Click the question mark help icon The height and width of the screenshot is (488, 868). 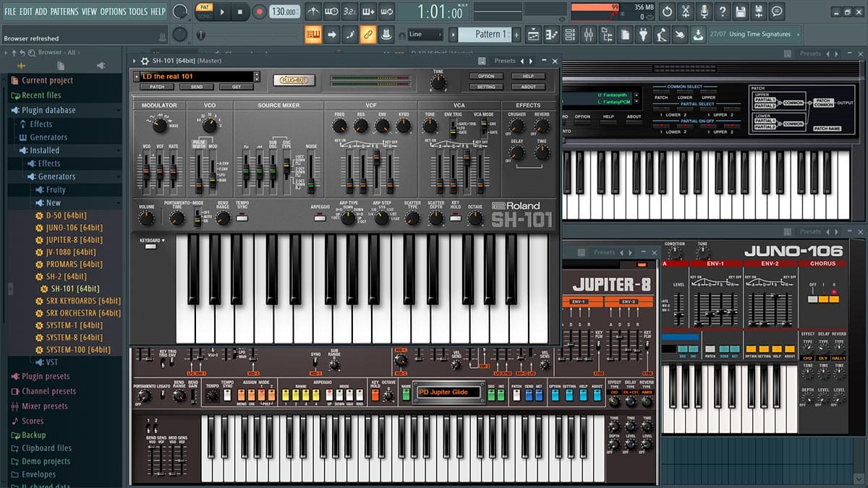click(722, 12)
